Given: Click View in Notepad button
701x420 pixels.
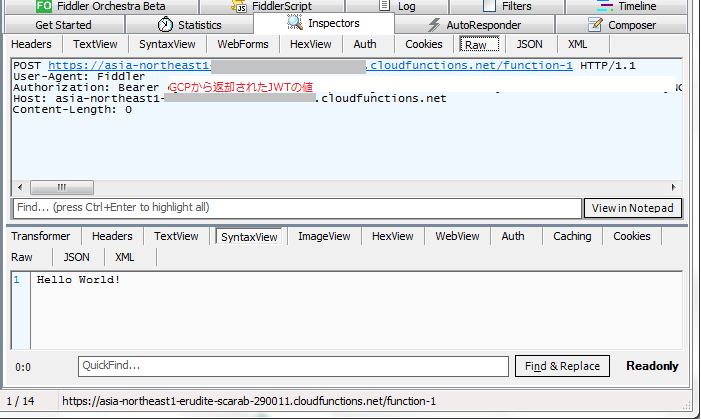Looking at the screenshot, I should click(x=633, y=208).
